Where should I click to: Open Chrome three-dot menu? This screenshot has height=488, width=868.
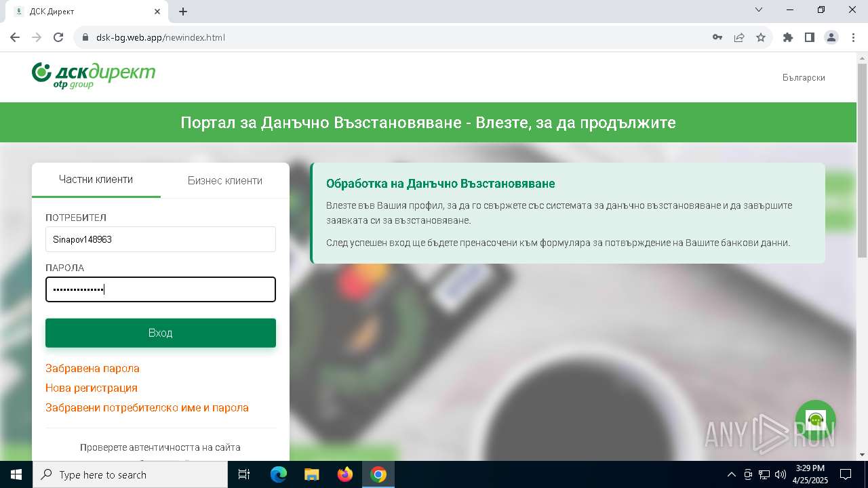pyautogui.click(x=852, y=37)
